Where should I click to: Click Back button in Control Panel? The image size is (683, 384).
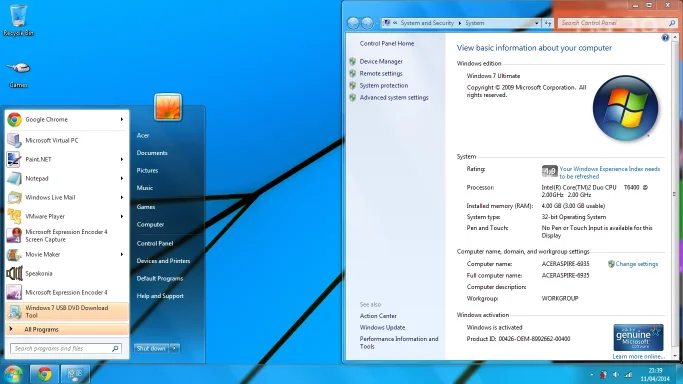pyautogui.click(x=353, y=23)
